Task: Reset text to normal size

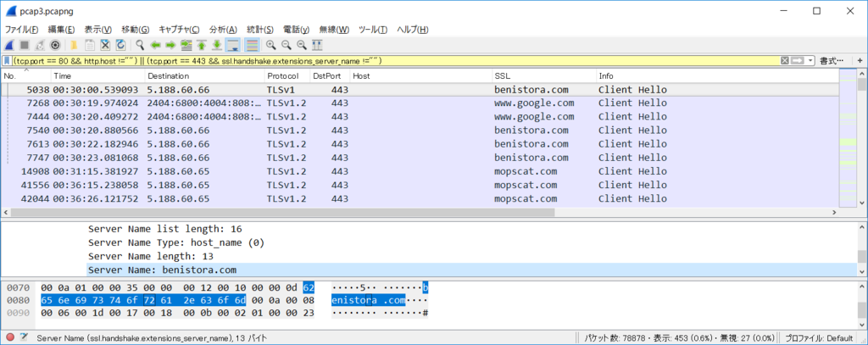Action: coord(302,45)
